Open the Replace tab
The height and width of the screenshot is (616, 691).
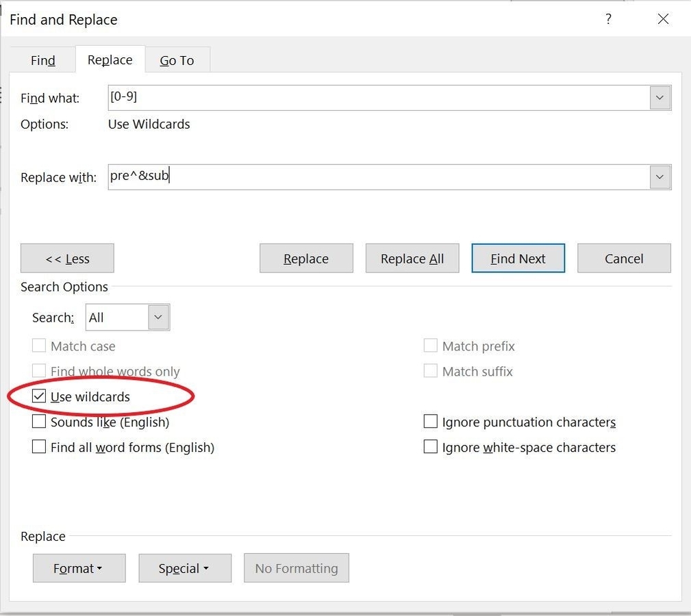coord(110,60)
